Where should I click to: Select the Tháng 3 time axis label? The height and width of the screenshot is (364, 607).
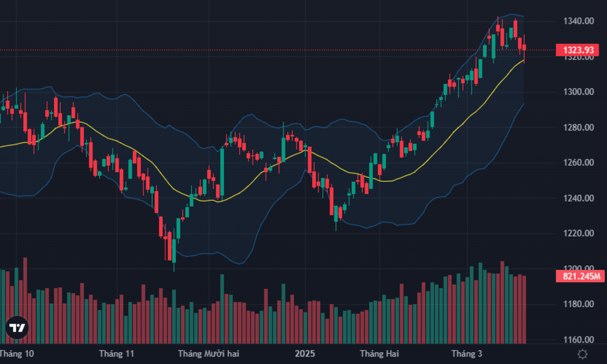click(467, 354)
